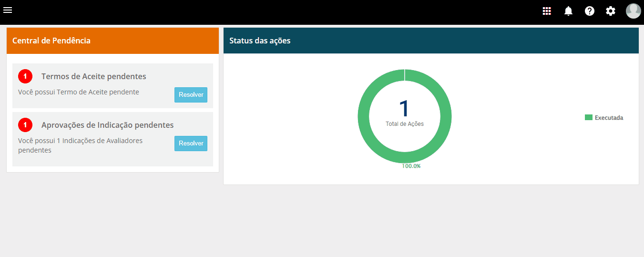Open help with the question mark icon
This screenshot has height=257, width=644.
click(590, 11)
